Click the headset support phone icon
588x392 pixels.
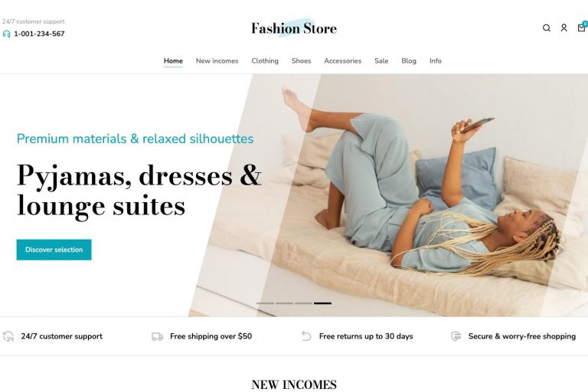[6, 34]
